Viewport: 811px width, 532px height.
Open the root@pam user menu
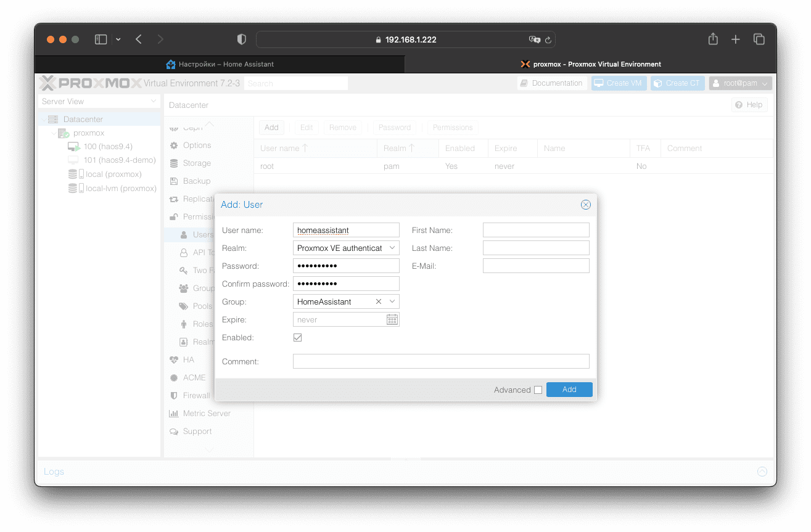point(740,83)
